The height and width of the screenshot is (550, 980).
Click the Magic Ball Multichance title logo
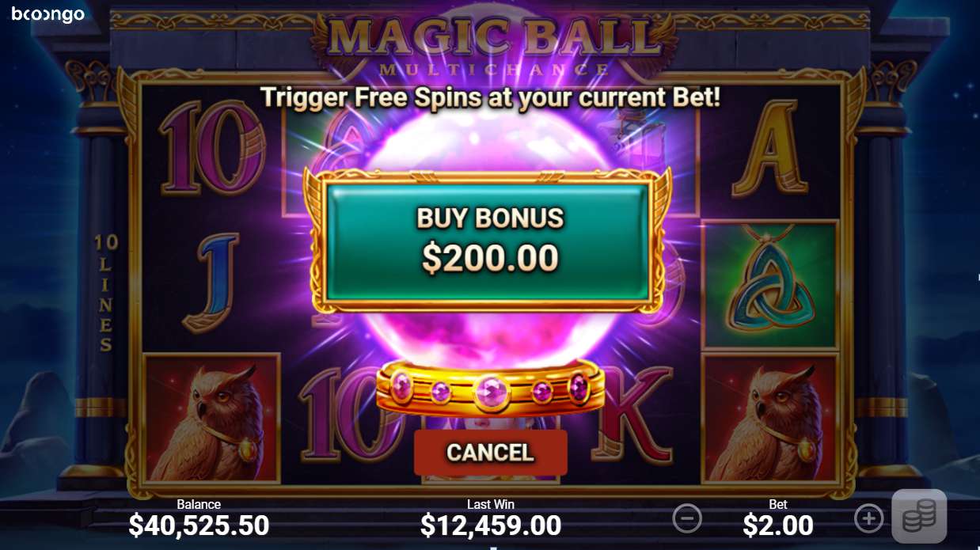pos(491,44)
